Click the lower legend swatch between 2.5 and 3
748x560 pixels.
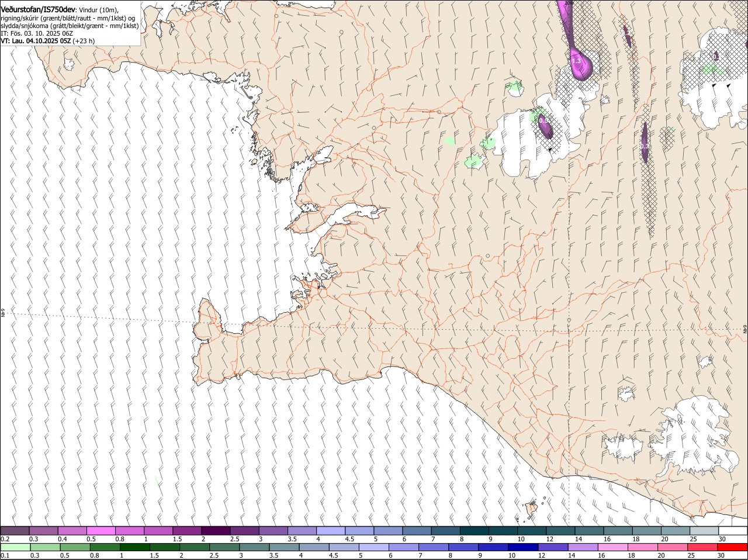224,548
